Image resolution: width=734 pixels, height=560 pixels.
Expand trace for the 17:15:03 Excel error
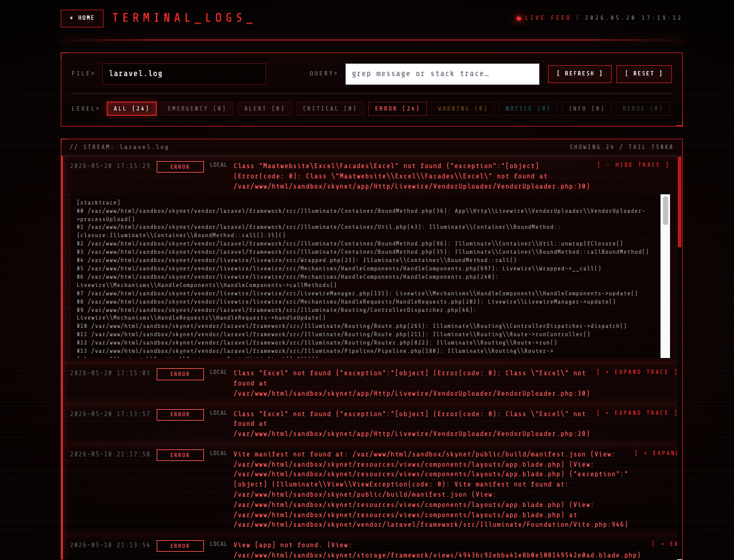(x=637, y=372)
